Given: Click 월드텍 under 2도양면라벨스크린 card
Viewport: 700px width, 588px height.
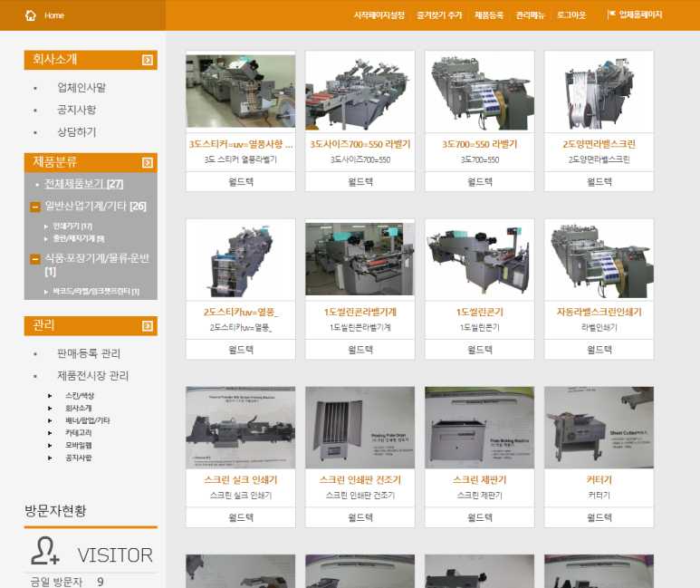Looking at the screenshot, I should pos(599,182).
